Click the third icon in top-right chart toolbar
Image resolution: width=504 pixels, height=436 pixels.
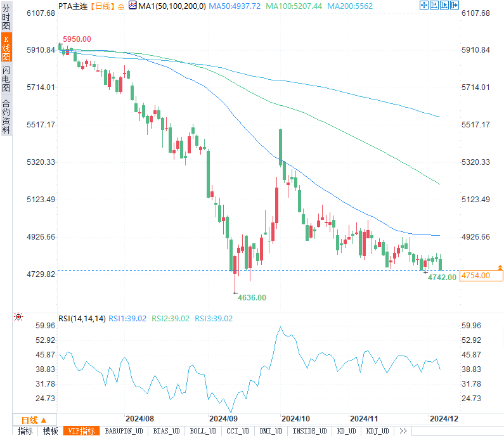(x=444, y=6)
